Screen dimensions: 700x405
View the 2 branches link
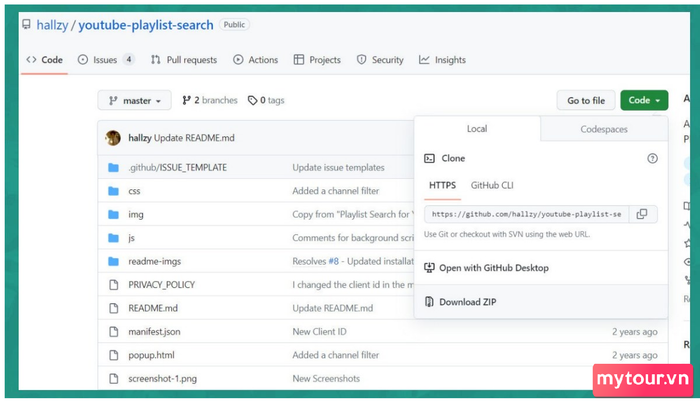click(210, 100)
